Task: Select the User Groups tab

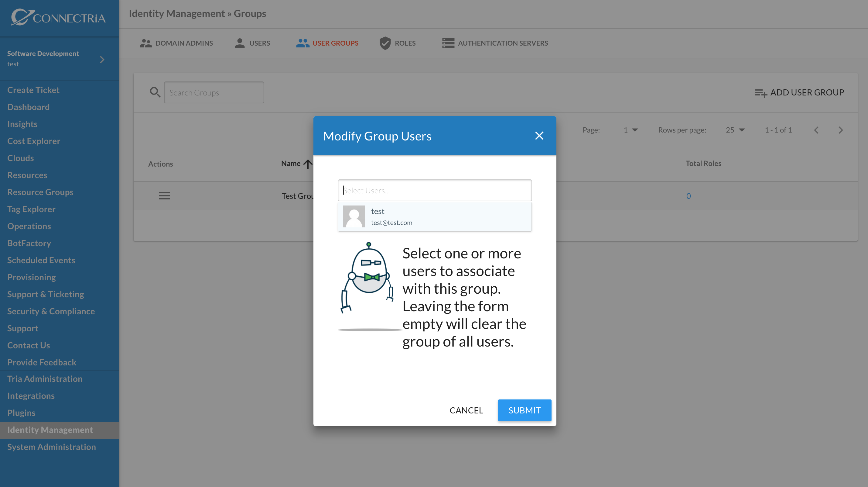Action: [327, 43]
